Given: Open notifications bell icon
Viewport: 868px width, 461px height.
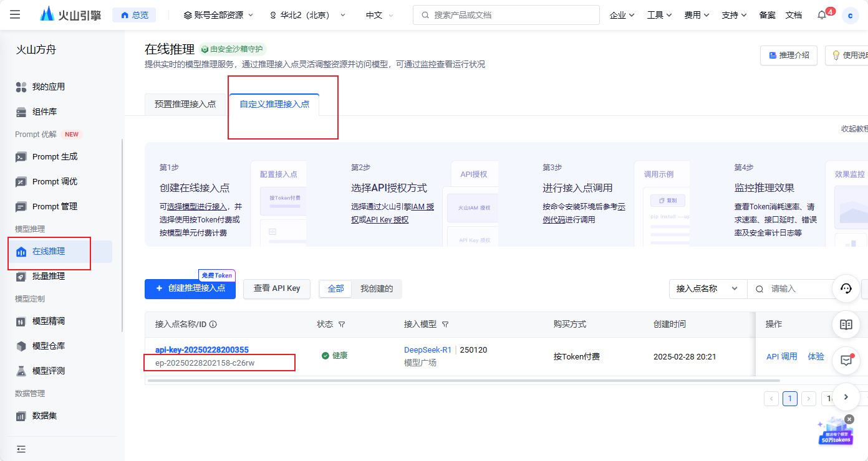Looking at the screenshot, I should [822, 16].
